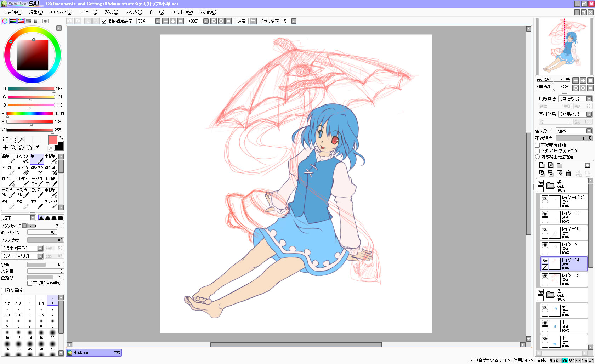
Task: Hide the 線 folder layer
Action: click(x=540, y=183)
